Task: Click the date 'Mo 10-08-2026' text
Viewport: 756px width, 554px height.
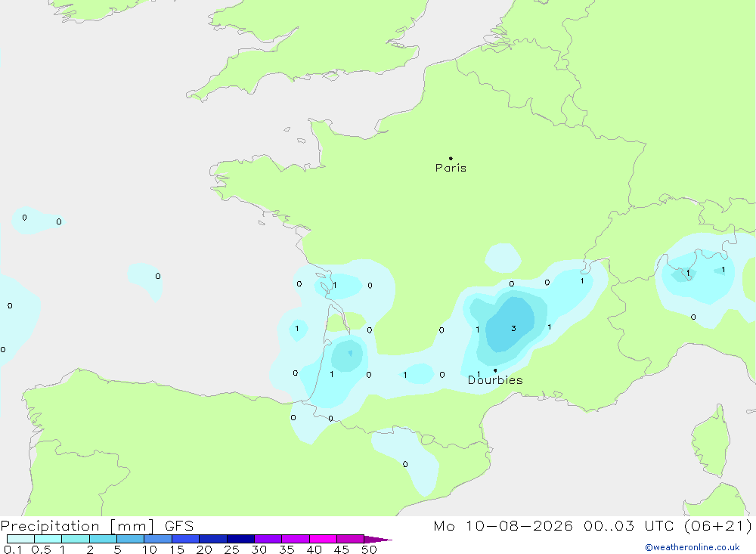Action: [x=503, y=525]
